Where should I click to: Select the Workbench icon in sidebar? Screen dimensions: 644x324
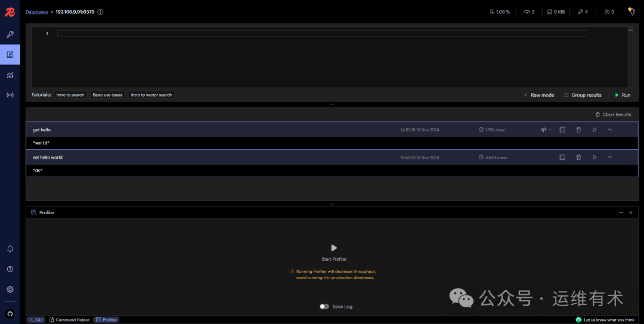click(10, 54)
